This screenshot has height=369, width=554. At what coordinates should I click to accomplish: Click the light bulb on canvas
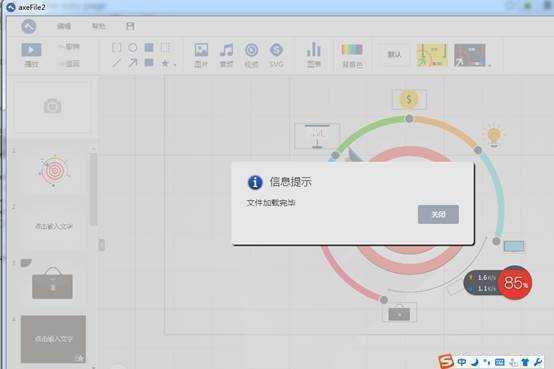click(494, 135)
